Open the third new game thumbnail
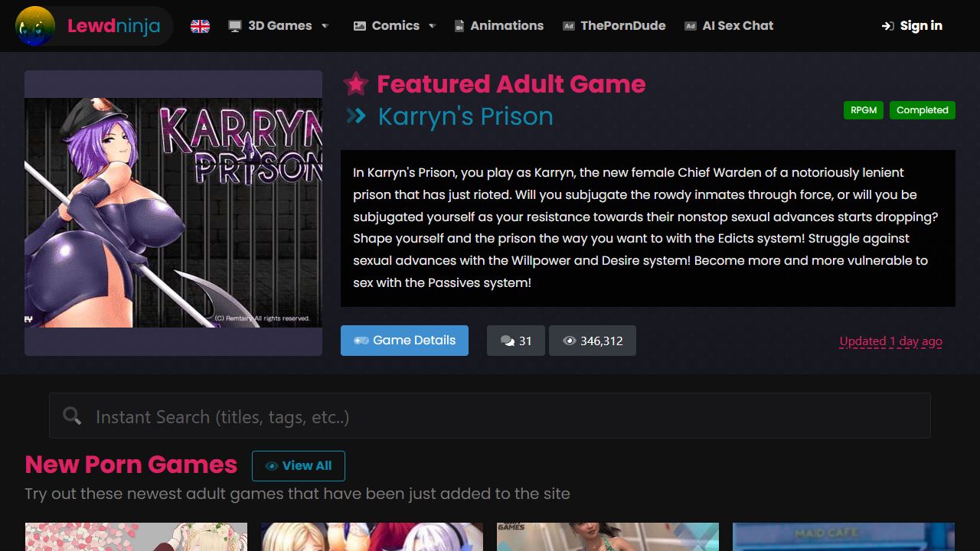The width and height of the screenshot is (980, 551). pyautogui.click(x=608, y=536)
